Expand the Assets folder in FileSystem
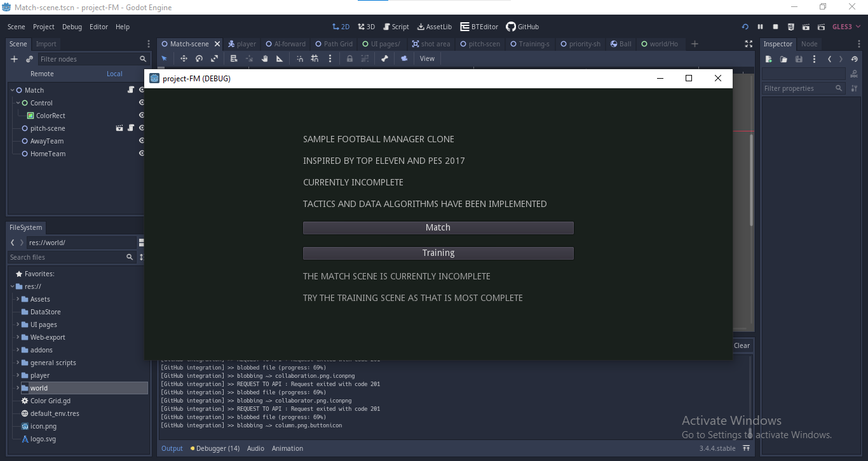The image size is (868, 461). (19, 299)
